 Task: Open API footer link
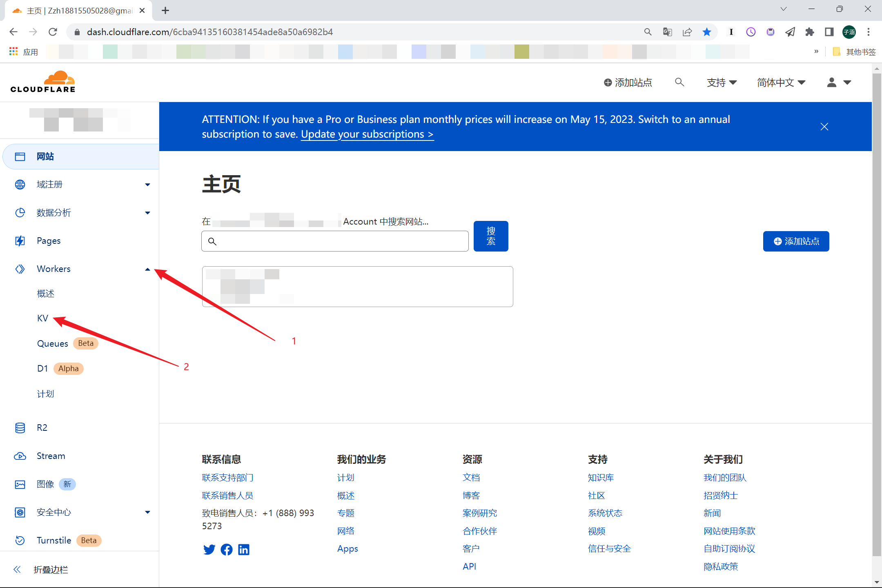click(x=469, y=566)
